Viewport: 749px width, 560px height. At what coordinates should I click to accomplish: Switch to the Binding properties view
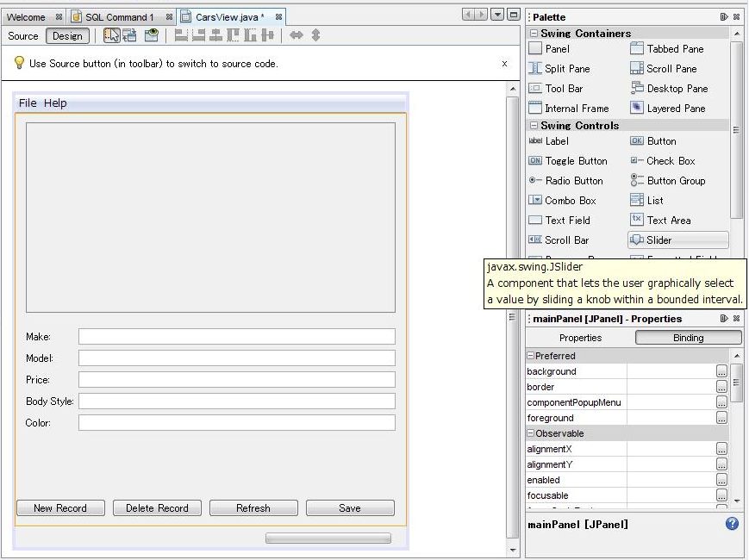tap(688, 338)
